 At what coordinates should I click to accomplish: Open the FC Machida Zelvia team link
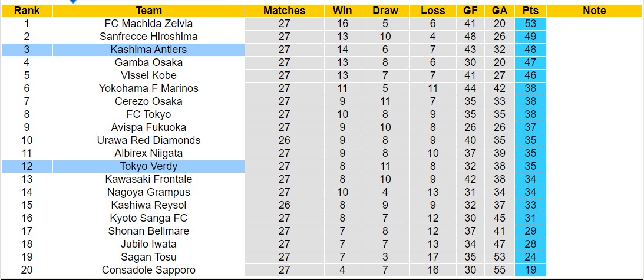pyautogui.click(x=148, y=24)
